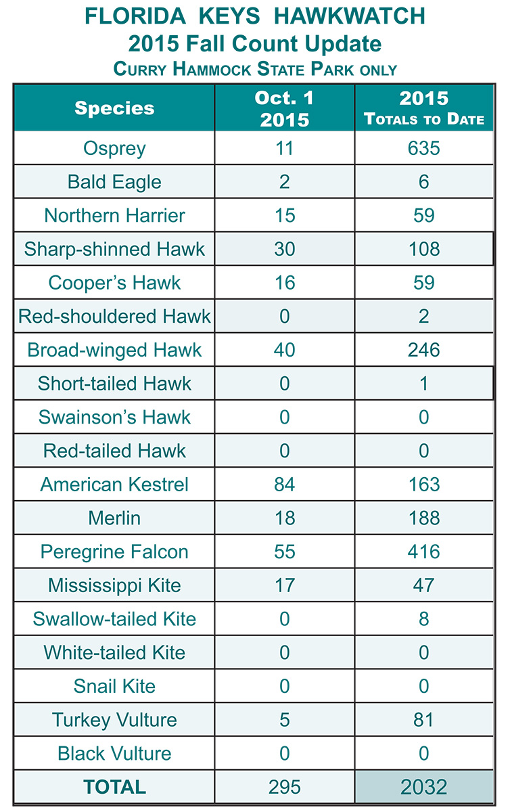The height and width of the screenshot is (812, 510).
Task: Click the 2015 Totals to Date header
Action: (x=423, y=108)
